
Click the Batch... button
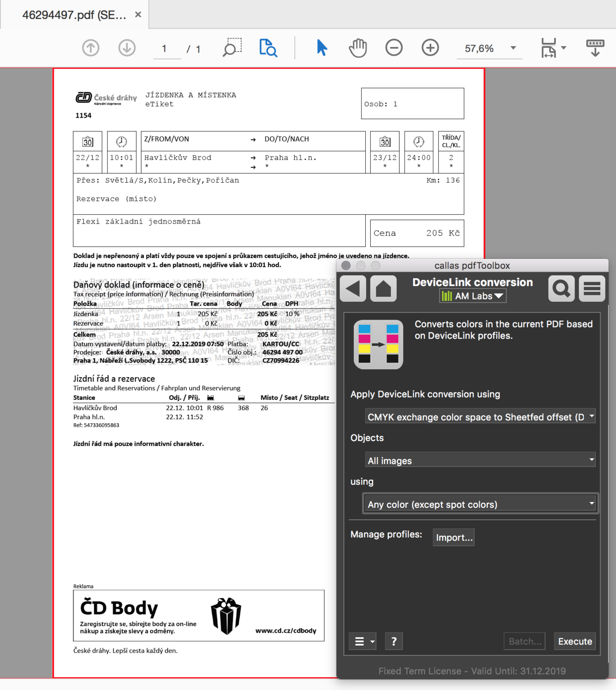coord(525,641)
